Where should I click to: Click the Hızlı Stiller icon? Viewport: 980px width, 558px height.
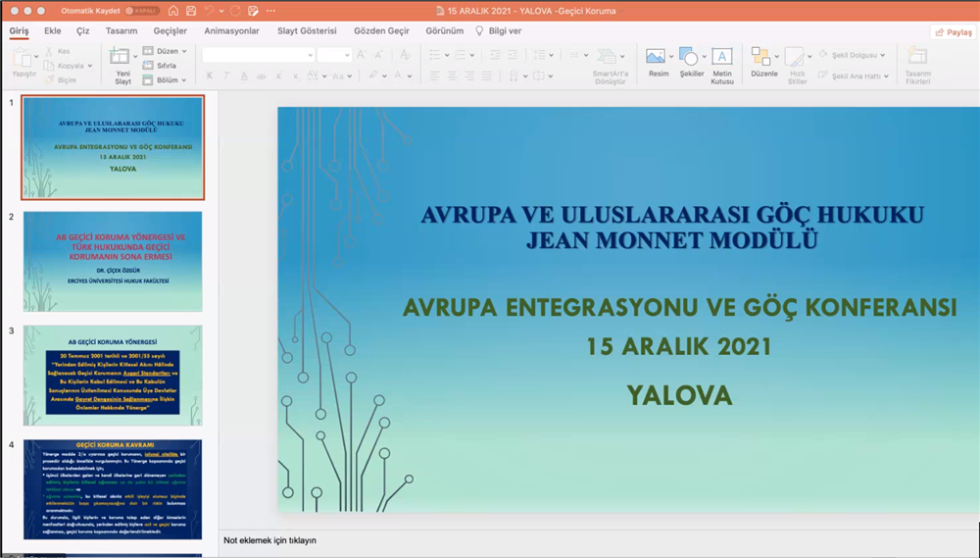pyautogui.click(x=795, y=57)
